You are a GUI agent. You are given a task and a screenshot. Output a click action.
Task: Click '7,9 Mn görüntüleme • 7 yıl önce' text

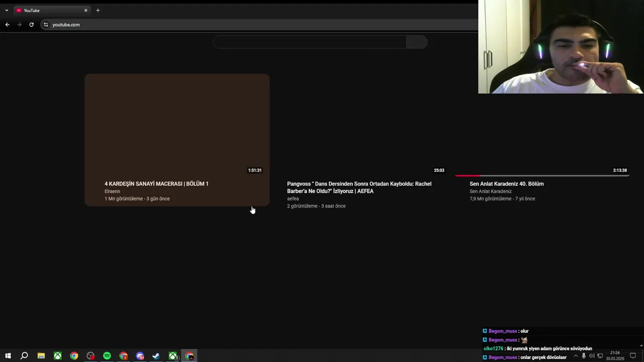click(x=502, y=199)
